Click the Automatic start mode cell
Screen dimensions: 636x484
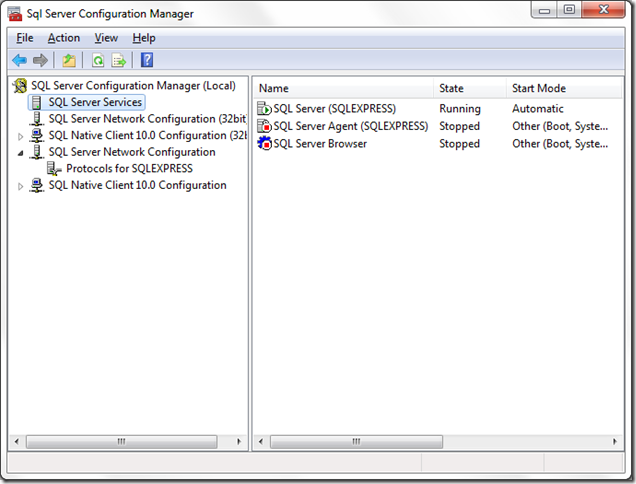(538, 109)
